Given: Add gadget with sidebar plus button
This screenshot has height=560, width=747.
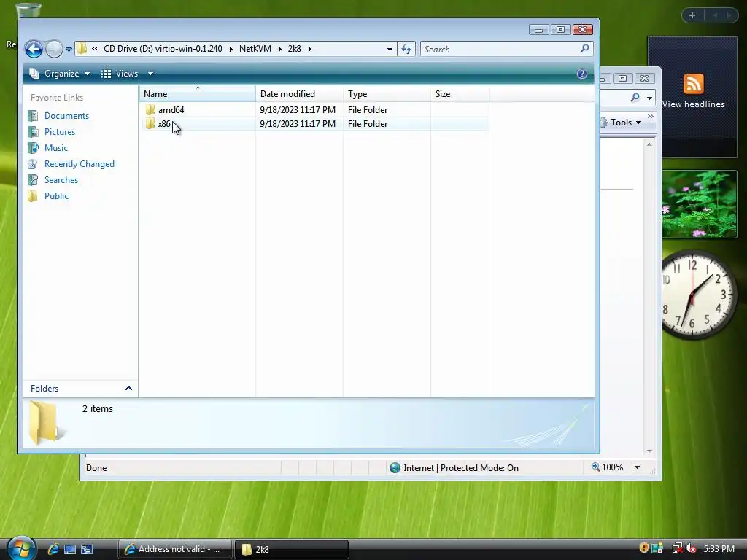Looking at the screenshot, I should (x=692, y=15).
